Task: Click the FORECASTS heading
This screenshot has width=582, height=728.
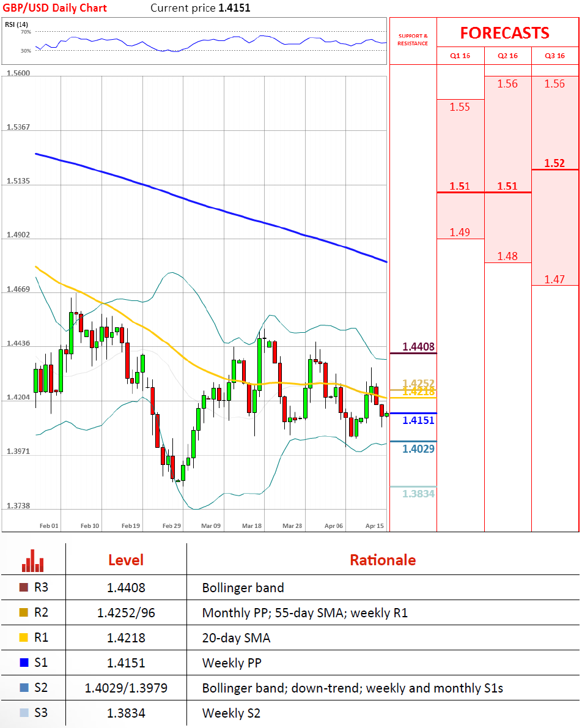Action: (504, 33)
